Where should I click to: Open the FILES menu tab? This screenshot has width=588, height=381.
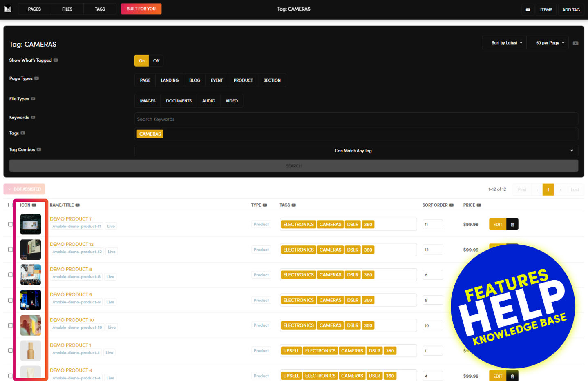pos(67,9)
